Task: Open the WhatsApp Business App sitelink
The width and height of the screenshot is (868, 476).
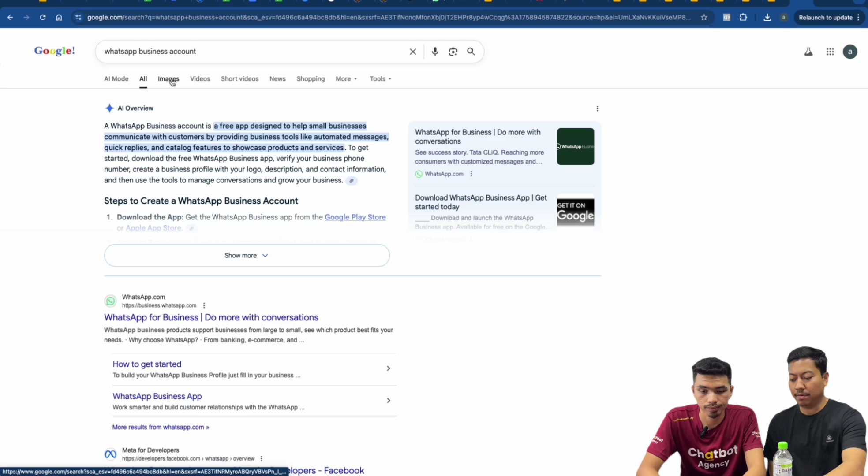Action: [x=157, y=396]
